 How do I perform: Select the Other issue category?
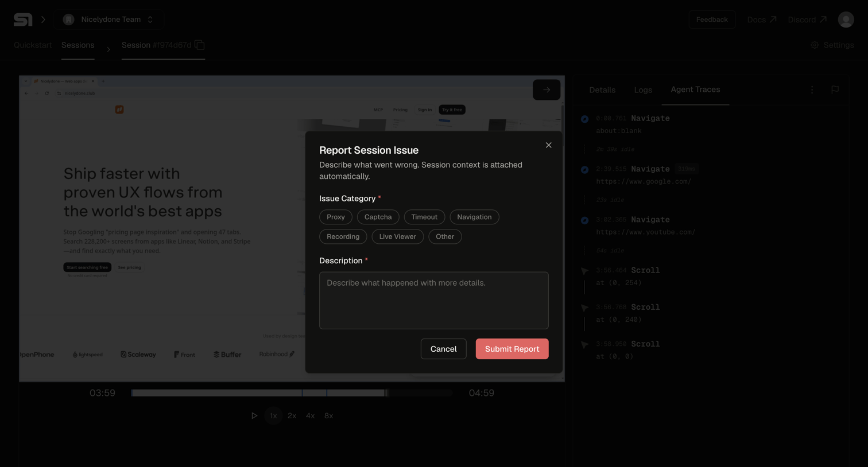[x=445, y=236]
